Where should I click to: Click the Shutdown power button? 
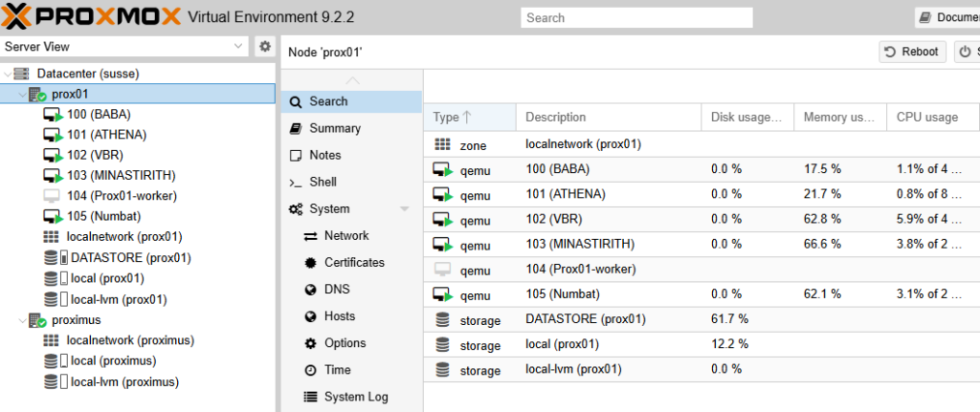pyautogui.click(x=968, y=52)
